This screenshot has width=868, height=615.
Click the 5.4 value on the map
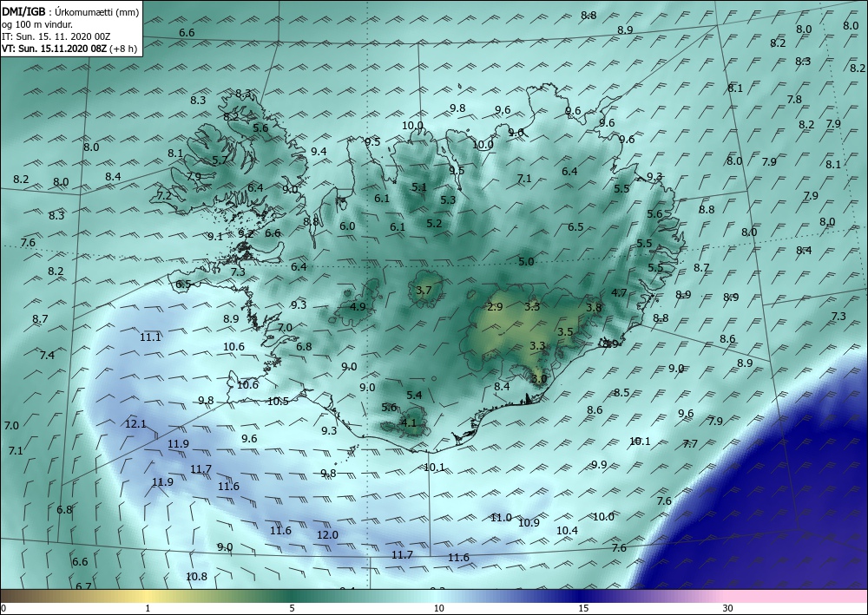tap(414, 395)
